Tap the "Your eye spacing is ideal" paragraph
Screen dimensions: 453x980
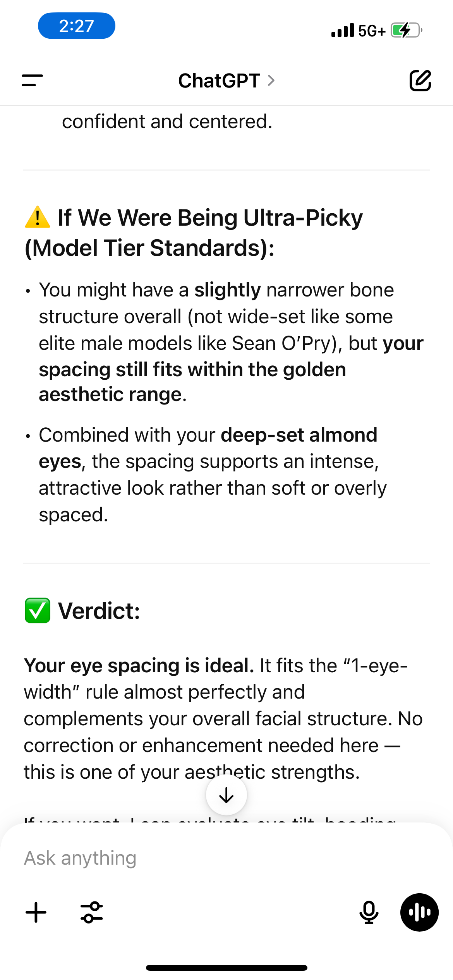[x=223, y=719]
